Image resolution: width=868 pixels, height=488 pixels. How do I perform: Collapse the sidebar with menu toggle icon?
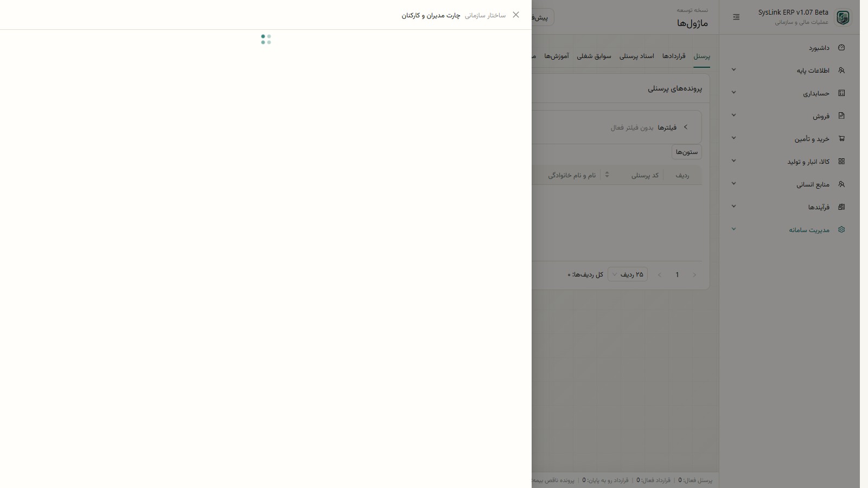point(736,17)
